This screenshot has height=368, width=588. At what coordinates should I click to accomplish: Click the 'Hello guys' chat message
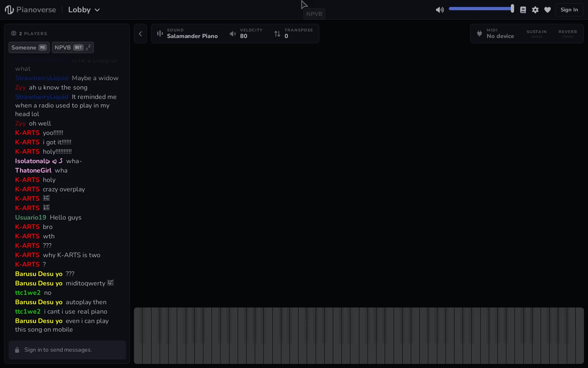66,218
